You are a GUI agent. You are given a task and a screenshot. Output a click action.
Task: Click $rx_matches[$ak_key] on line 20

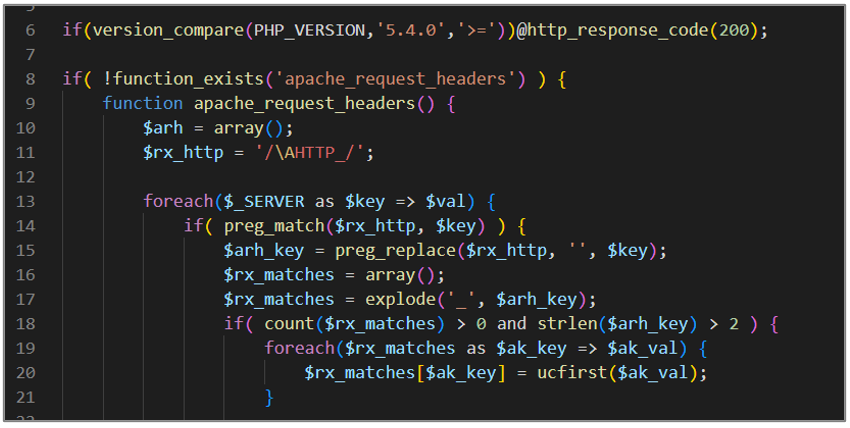click(x=405, y=373)
